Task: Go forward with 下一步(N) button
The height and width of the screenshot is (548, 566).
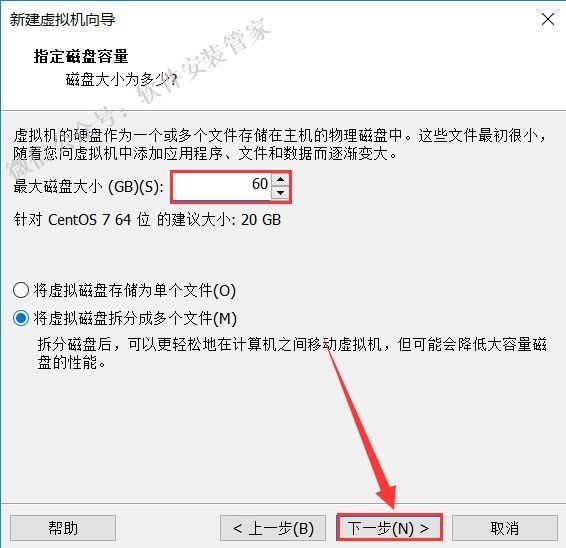Action: pyautogui.click(x=389, y=528)
